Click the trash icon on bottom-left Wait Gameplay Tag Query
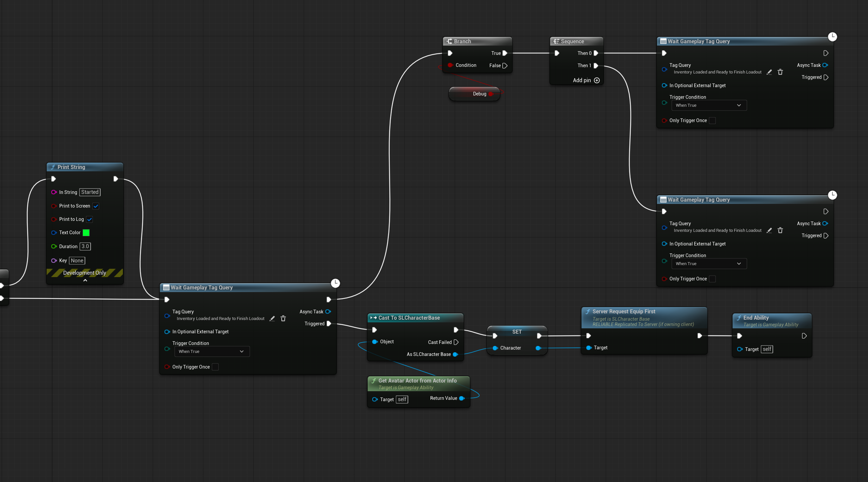 pos(283,318)
